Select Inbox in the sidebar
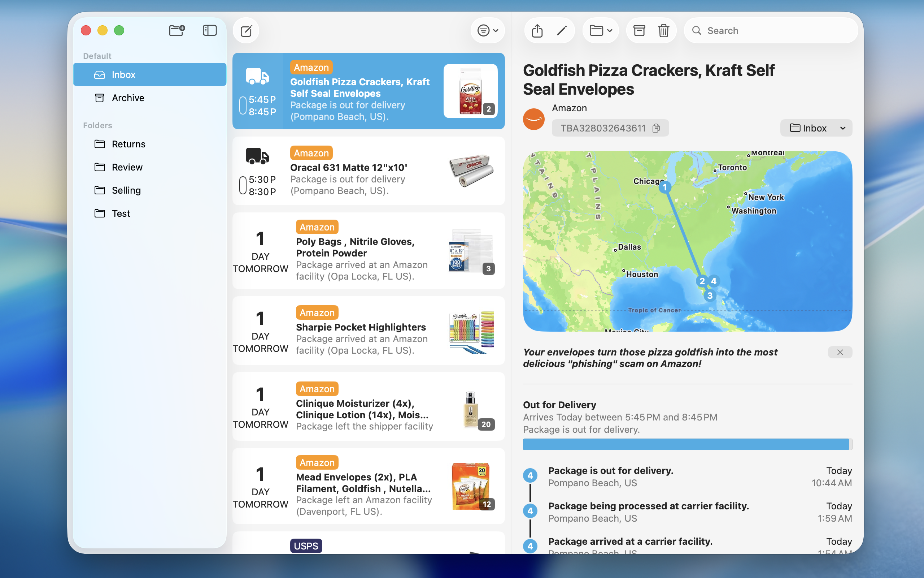The width and height of the screenshot is (924, 578). [150, 74]
